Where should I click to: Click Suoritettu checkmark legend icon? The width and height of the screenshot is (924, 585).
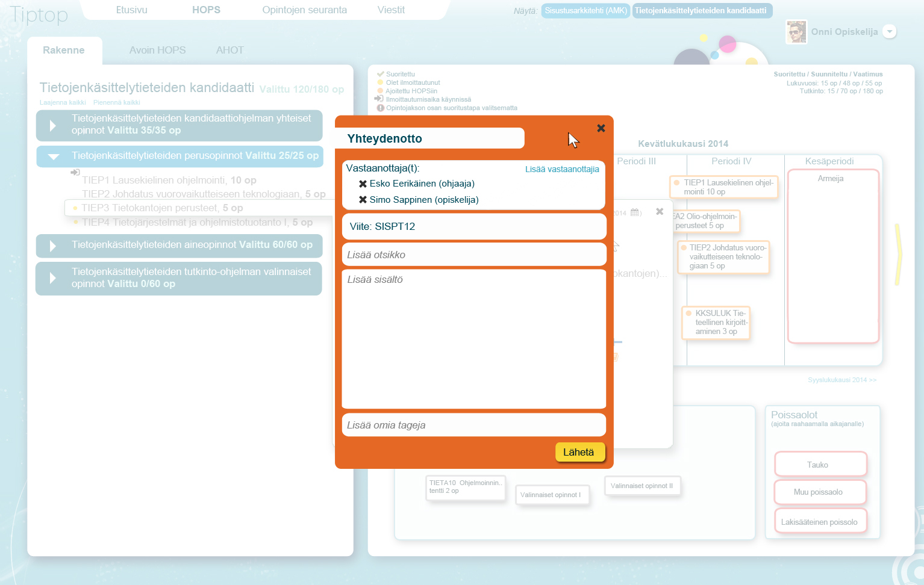click(x=380, y=74)
